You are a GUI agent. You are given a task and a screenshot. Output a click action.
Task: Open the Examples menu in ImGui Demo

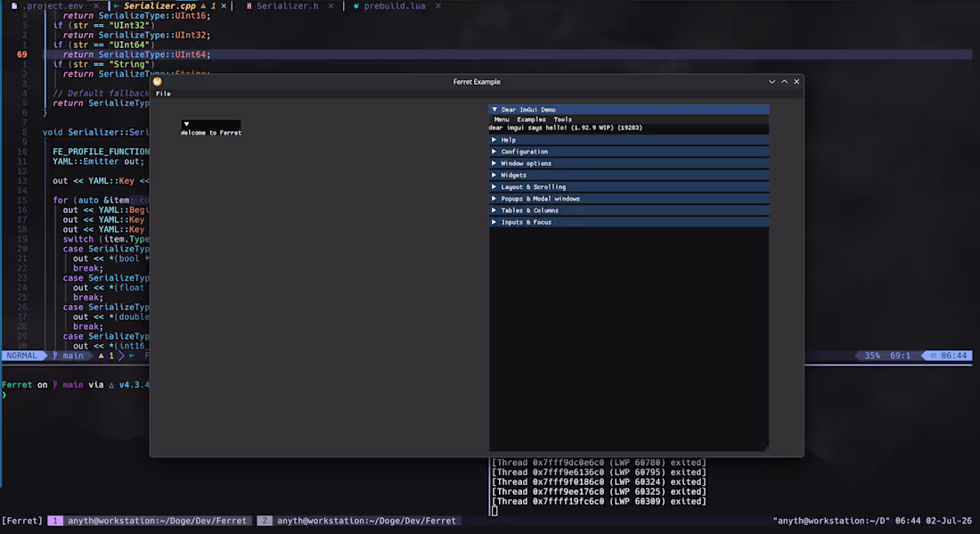click(531, 119)
